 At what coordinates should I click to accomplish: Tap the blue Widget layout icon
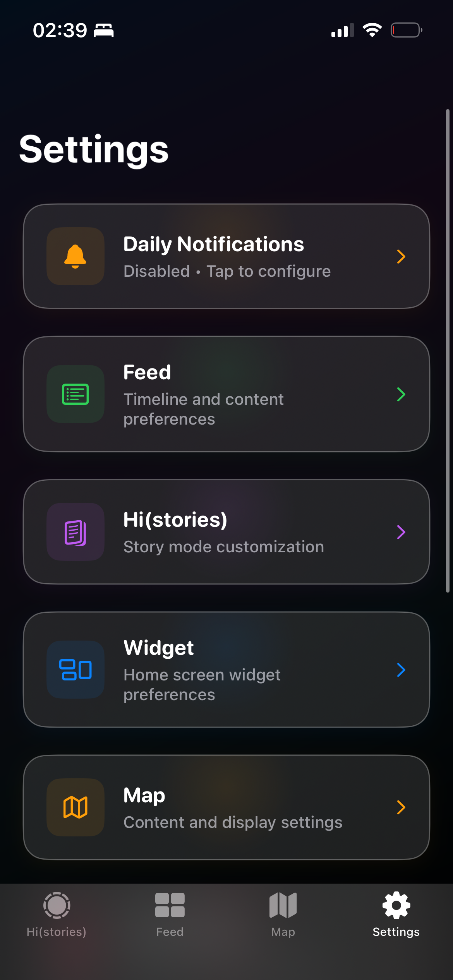tap(75, 670)
